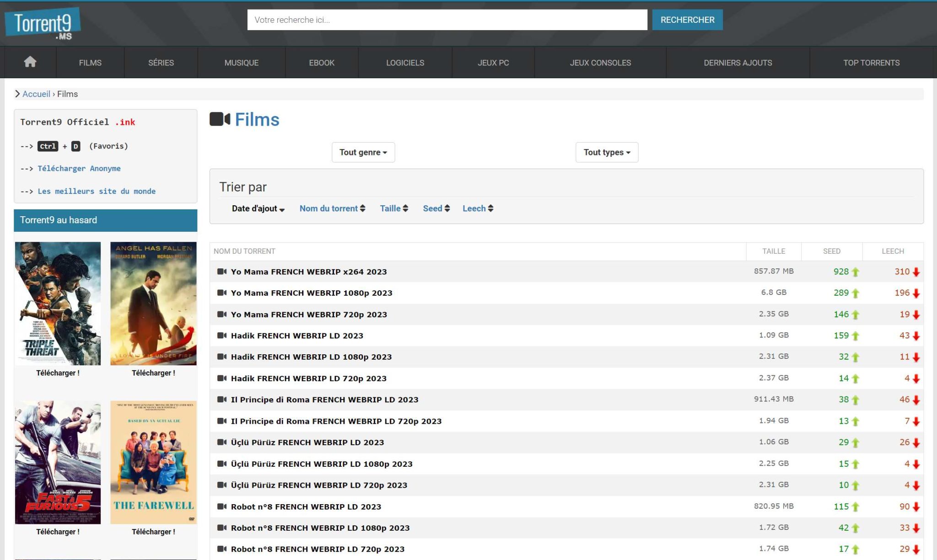
Task: Open the Tout types dropdown
Action: [607, 152]
